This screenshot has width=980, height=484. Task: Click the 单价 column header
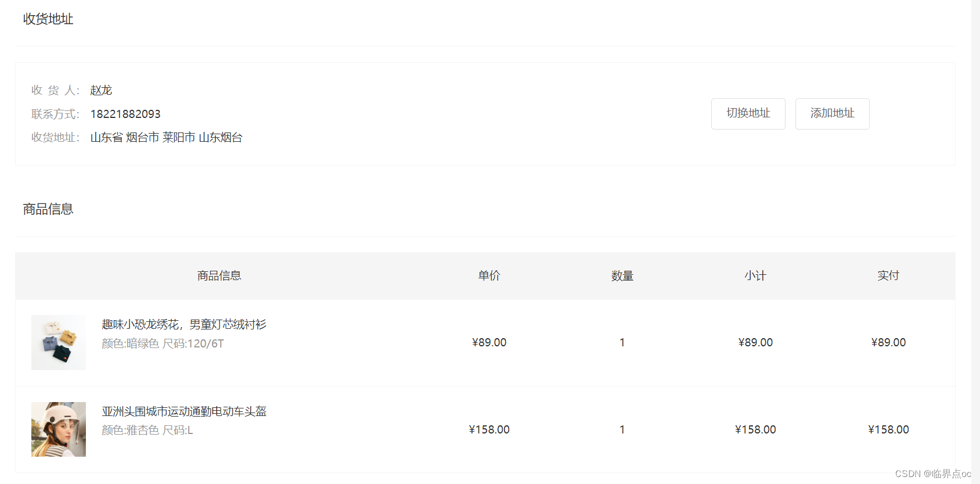(x=489, y=275)
